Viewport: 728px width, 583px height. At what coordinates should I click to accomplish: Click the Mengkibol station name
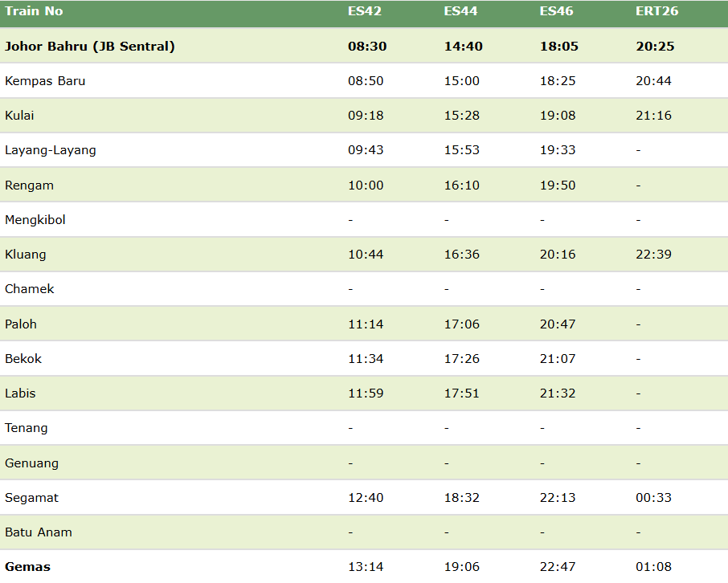tap(34, 219)
